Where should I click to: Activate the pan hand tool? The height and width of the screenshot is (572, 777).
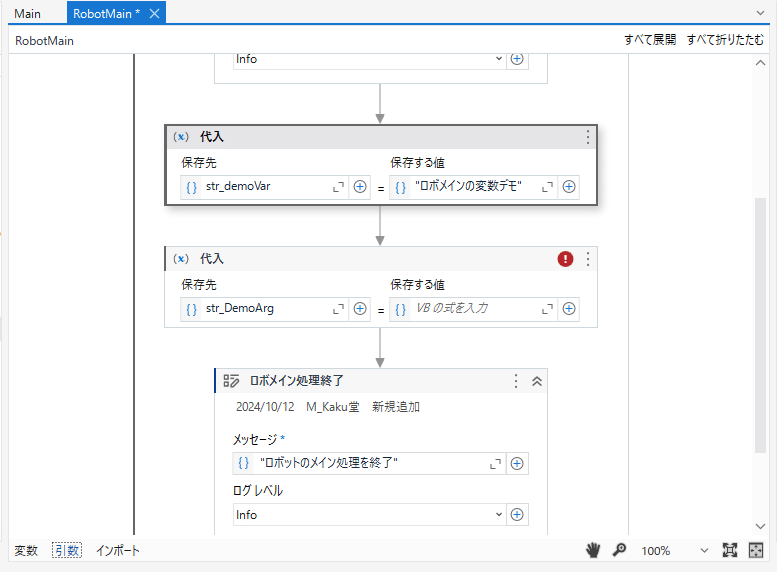point(593,550)
